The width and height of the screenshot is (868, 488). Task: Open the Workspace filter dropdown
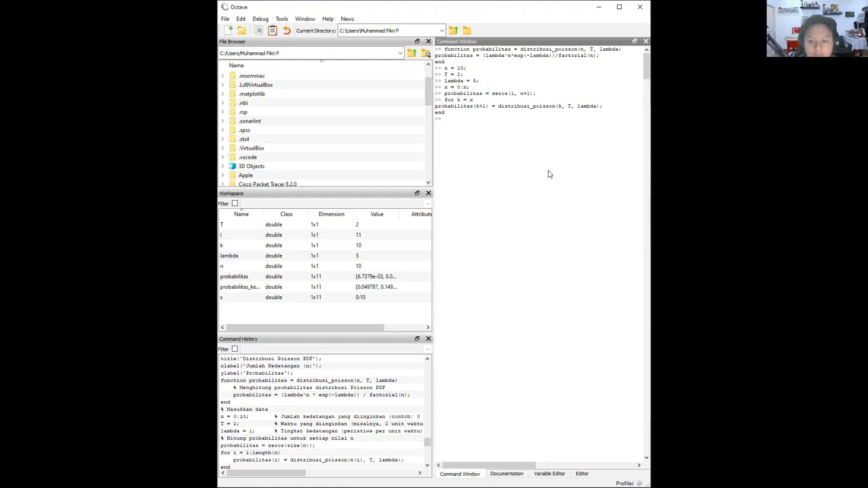click(x=427, y=203)
